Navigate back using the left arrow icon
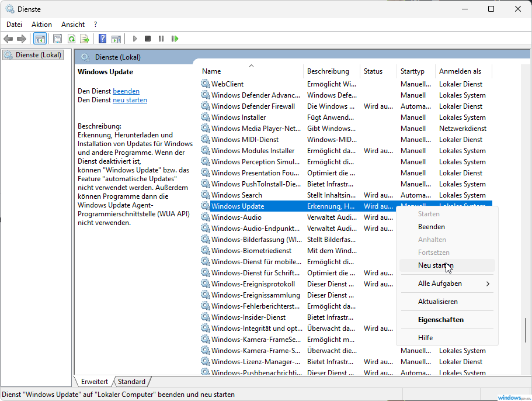 (x=8, y=39)
